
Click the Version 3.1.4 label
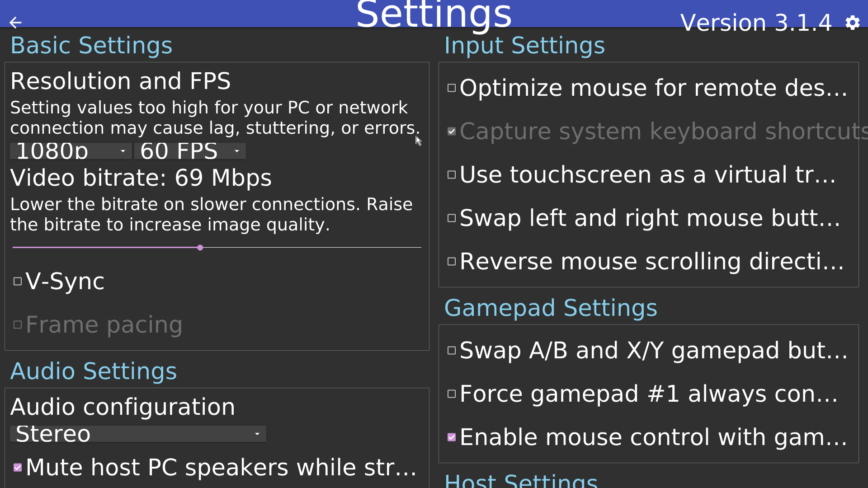(x=756, y=23)
